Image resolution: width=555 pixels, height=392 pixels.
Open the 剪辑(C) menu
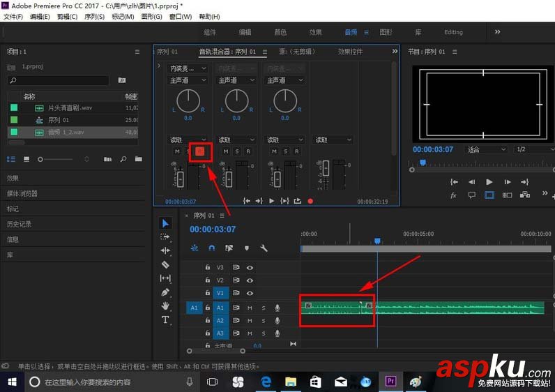tap(67, 17)
